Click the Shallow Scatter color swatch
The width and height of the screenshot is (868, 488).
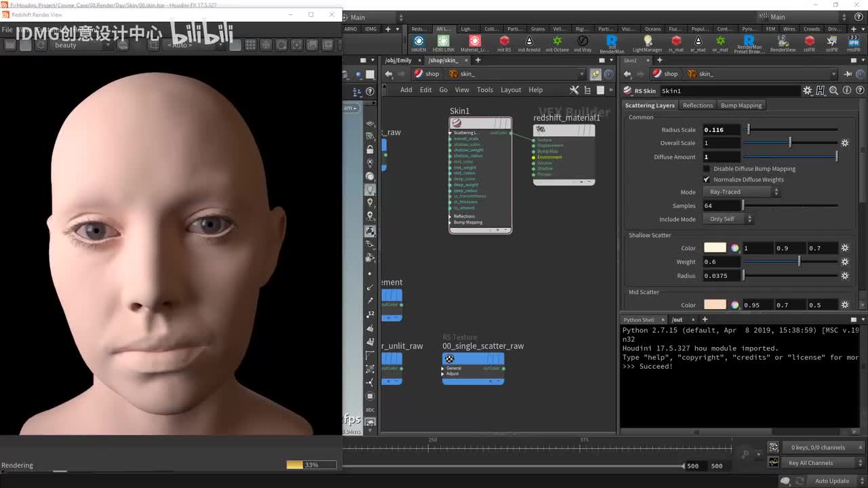[x=715, y=248]
